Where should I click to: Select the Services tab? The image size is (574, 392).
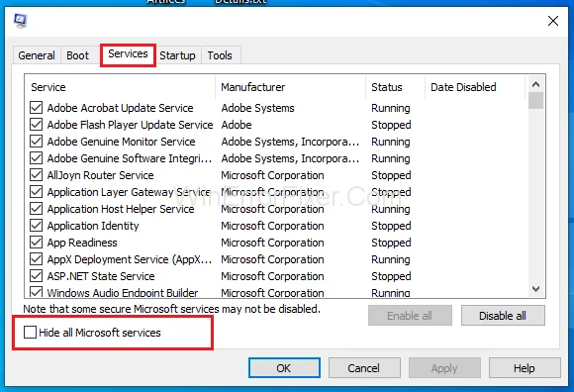(128, 54)
